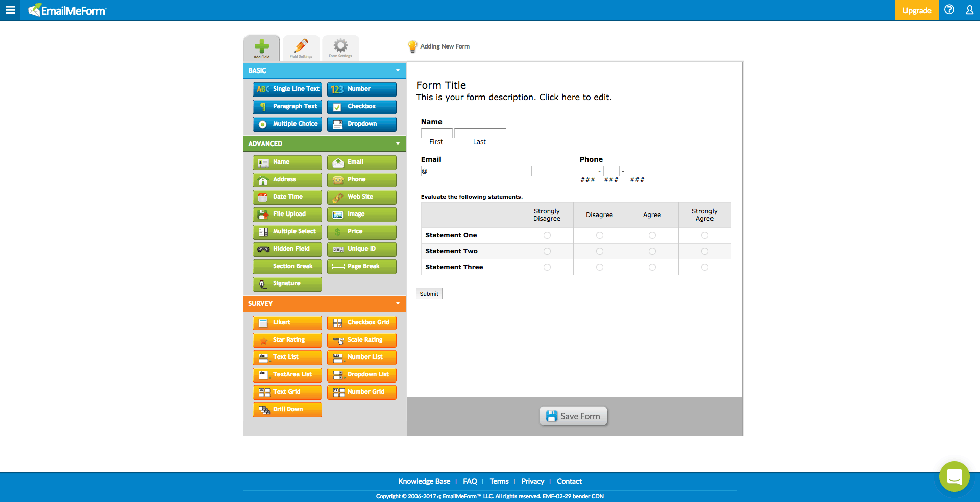
Task: Add a File Upload field
Action: 287,214
